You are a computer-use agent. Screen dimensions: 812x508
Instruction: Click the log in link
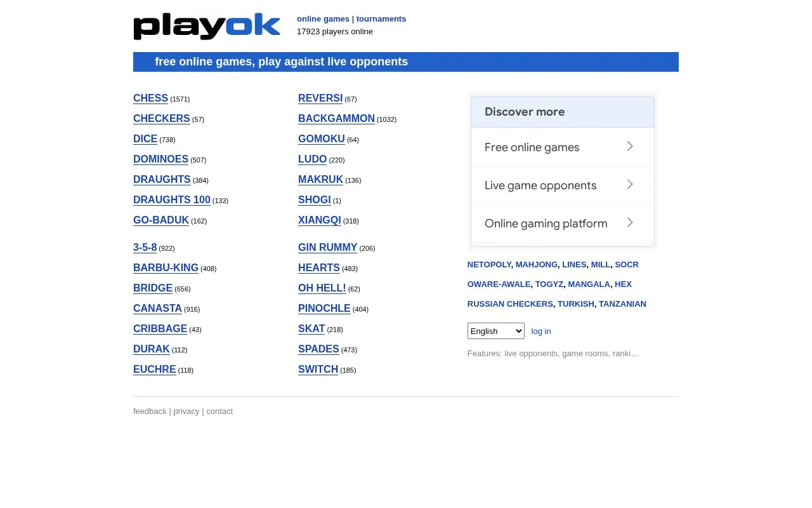[541, 331]
